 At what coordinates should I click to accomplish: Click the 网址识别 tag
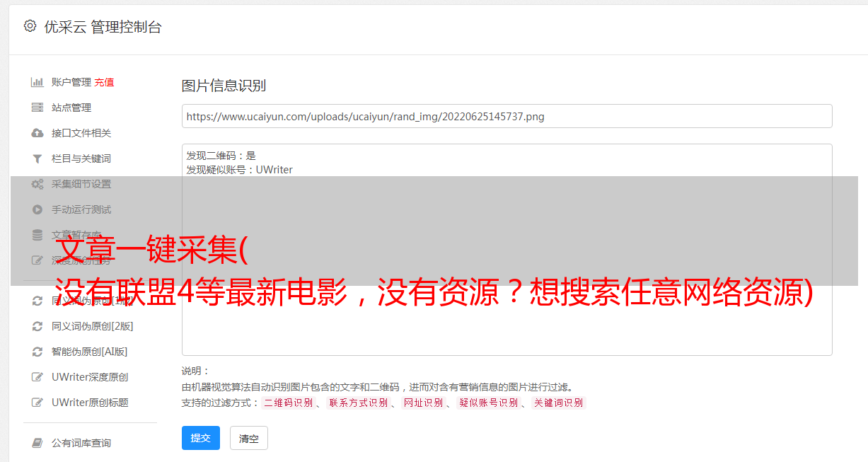click(423, 403)
